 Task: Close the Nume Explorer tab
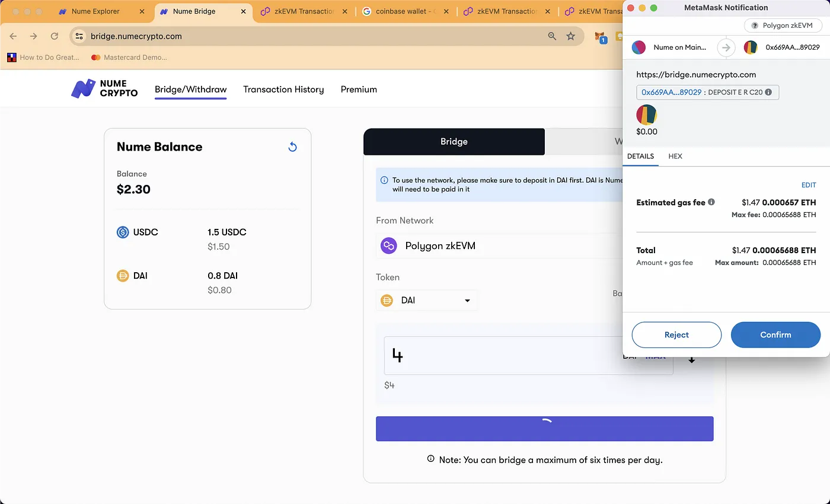tap(142, 11)
